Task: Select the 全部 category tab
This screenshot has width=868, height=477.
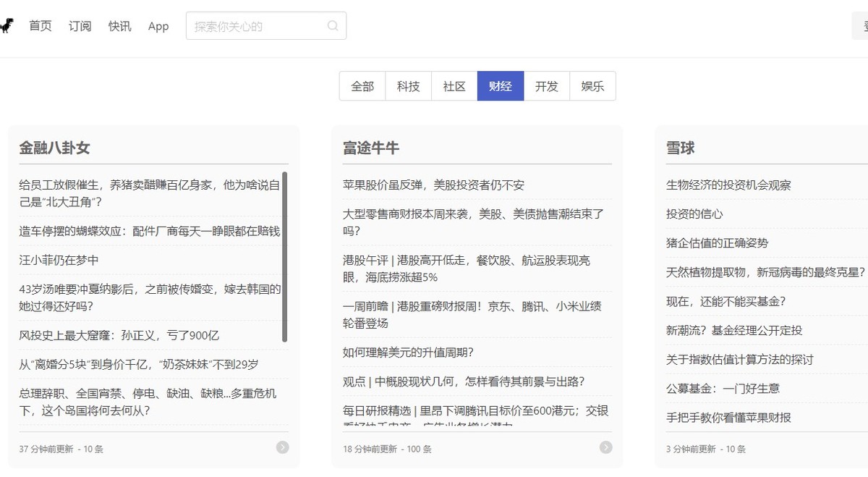Action: (362, 86)
